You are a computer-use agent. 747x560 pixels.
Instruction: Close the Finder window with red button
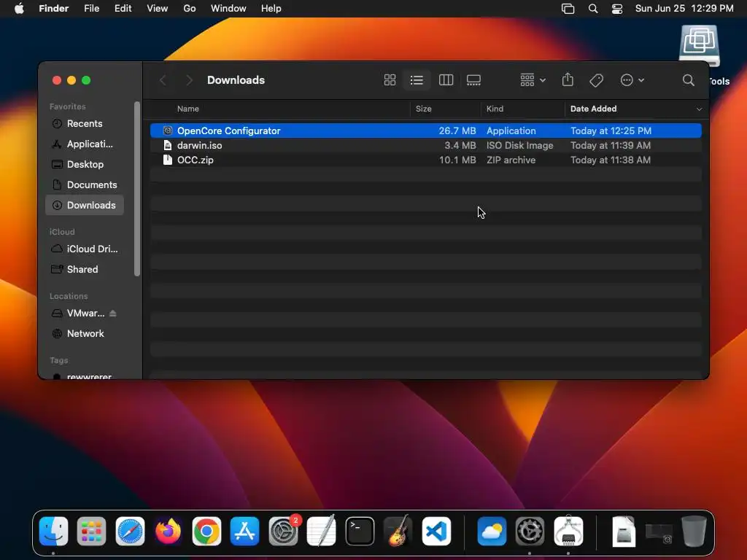[57, 80]
